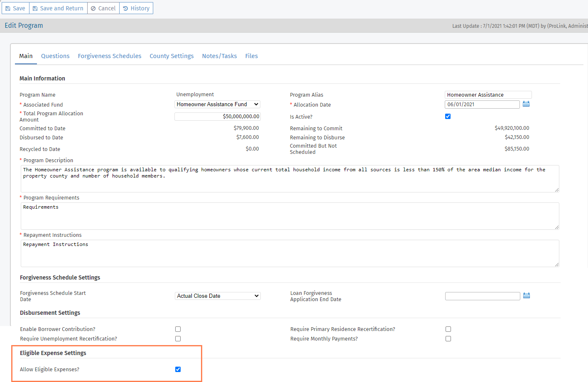This screenshot has width=588, height=382.
Task: Click the Program Alias text field
Action: (488, 95)
